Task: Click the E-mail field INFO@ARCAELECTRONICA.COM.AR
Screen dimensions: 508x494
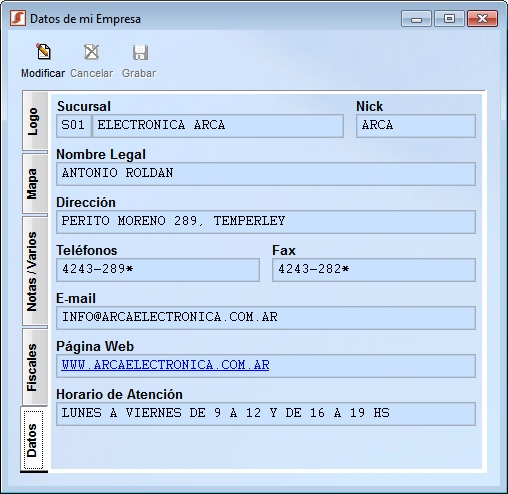Action: (x=266, y=318)
